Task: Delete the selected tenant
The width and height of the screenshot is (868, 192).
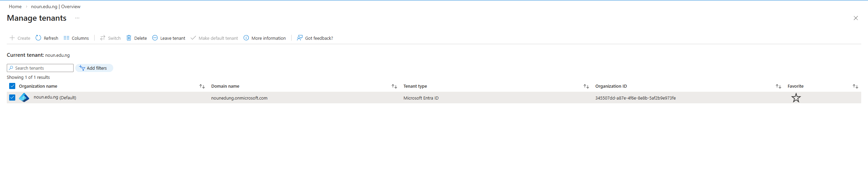Action: [137, 38]
